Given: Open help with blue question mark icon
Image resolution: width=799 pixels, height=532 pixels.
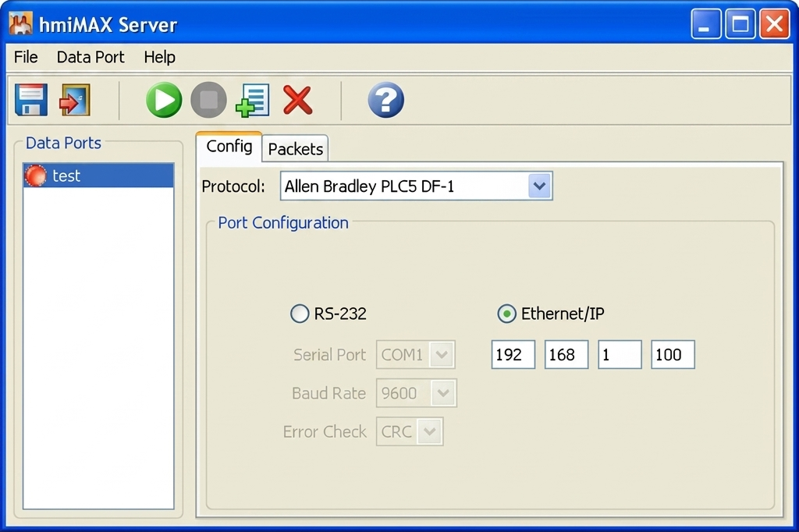Looking at the screenshot, I should 385,100.
